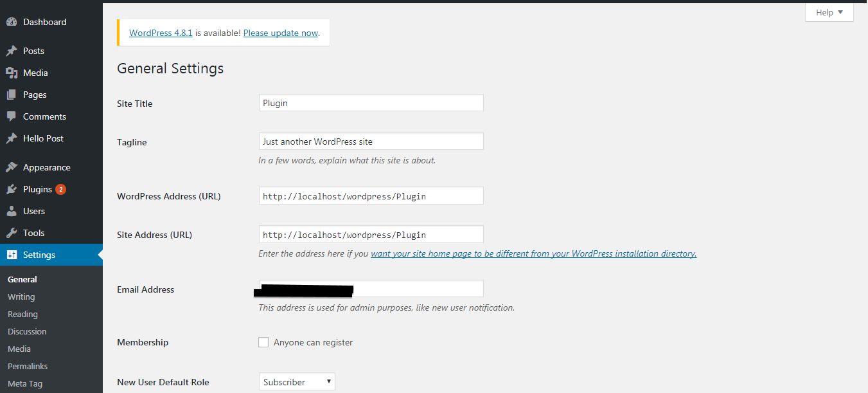Image resolution: width=868 pixels, height=393 pixels.
Task: Follow the WordPress 4.8.1 link
Action: [x=161, y=33]
